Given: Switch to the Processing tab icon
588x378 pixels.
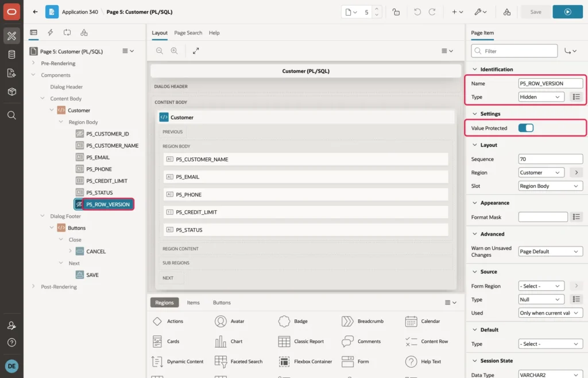Looking at the screenshot, I should [67, 33].
